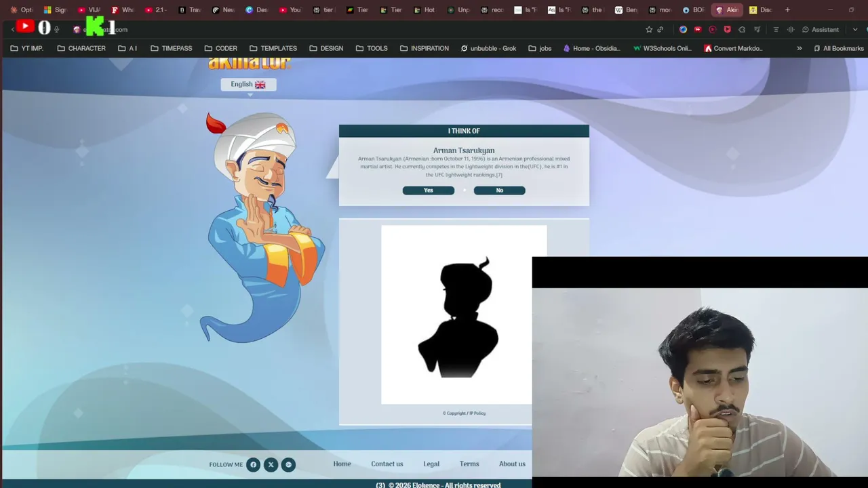868x488 pixels.
Task: Click the black silhouette character image
Action: coord(459,316)
